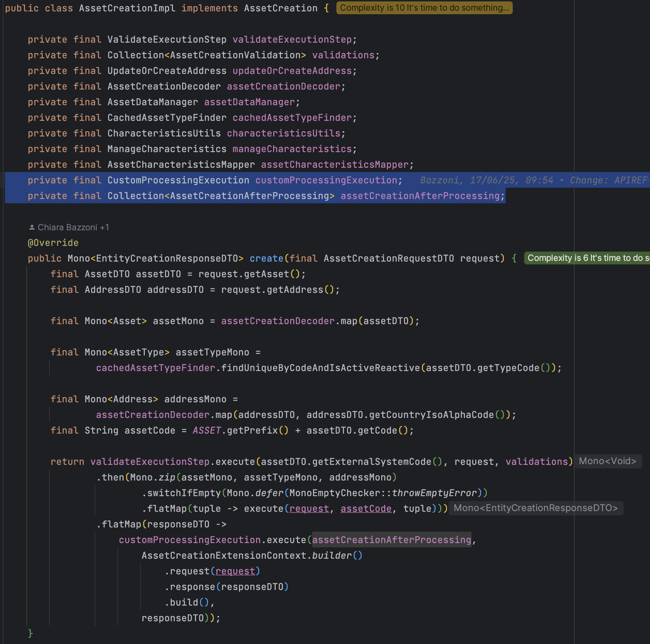This screenshot has height=644, width=650.
Task: Click 'getExternalSystemCode' method call
Action: pos(372,462)
